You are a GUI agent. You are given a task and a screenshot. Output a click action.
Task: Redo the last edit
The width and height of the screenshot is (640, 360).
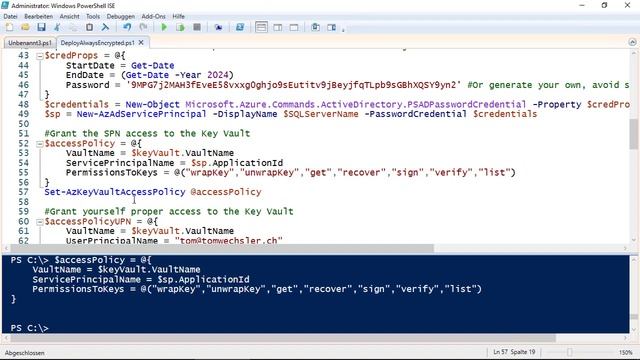point(143,27)
